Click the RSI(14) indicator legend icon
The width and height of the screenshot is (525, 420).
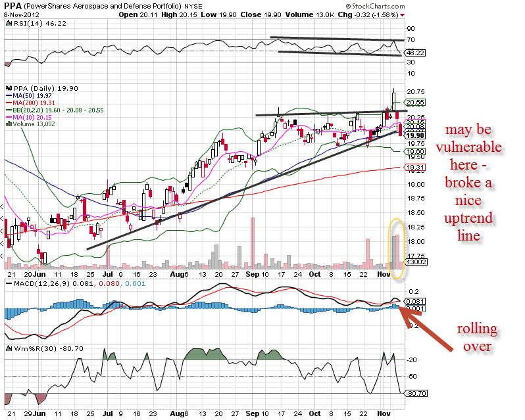(8, 24)
